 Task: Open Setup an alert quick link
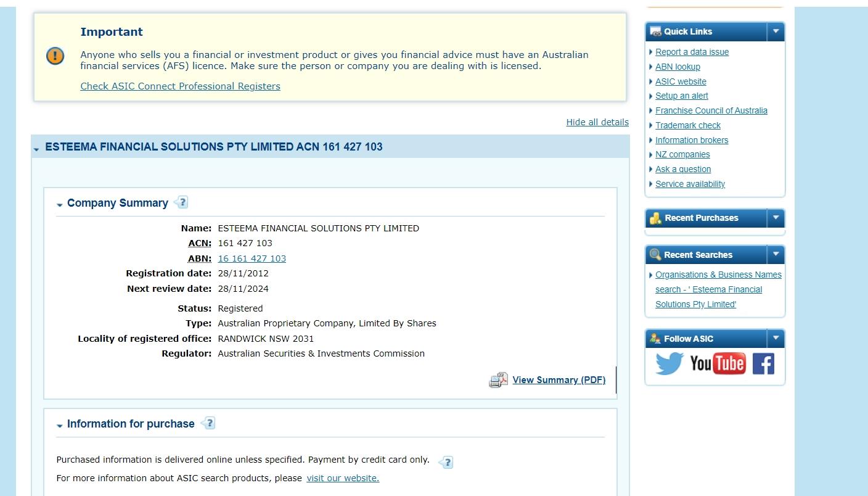pos(681,96)
